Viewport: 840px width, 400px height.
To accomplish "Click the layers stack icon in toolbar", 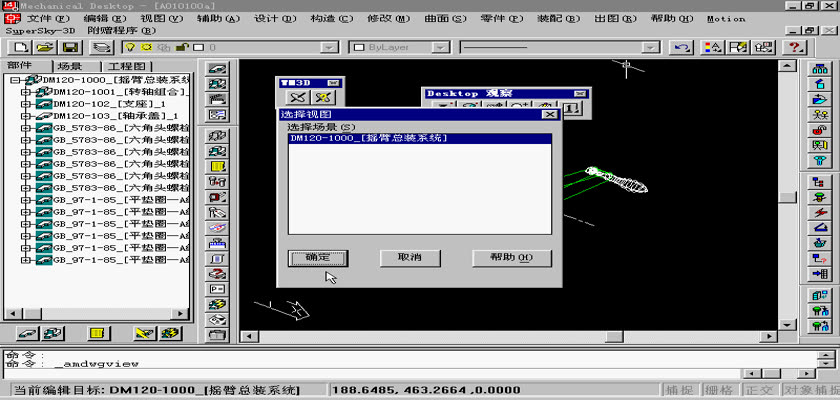I will [x=100, y=47].
